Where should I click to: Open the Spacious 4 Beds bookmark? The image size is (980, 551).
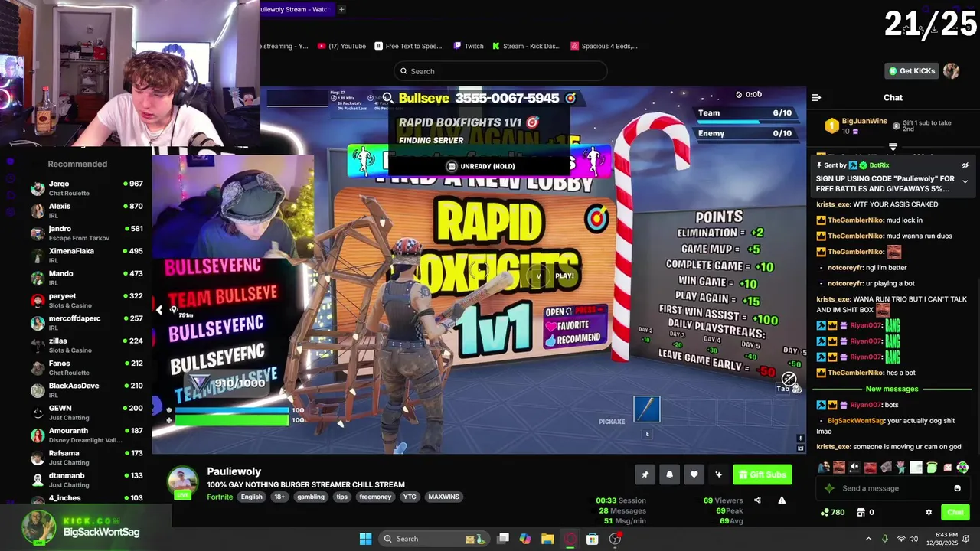tap(604, 46)
